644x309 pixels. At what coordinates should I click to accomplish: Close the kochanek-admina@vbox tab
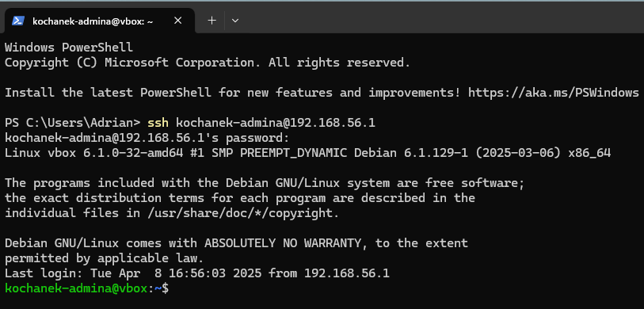pos(178,21)
